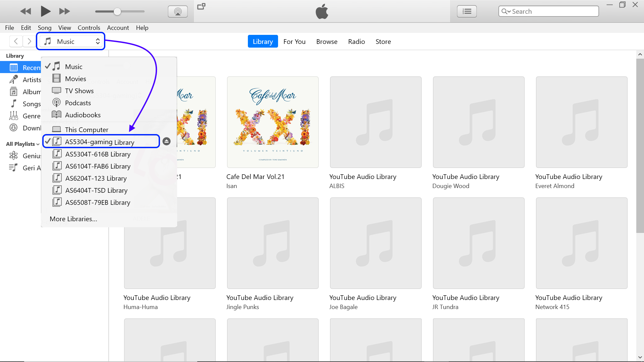This screenshot has width=644, height=362.
Task: Start playback with the Play button
Action: 45,11
